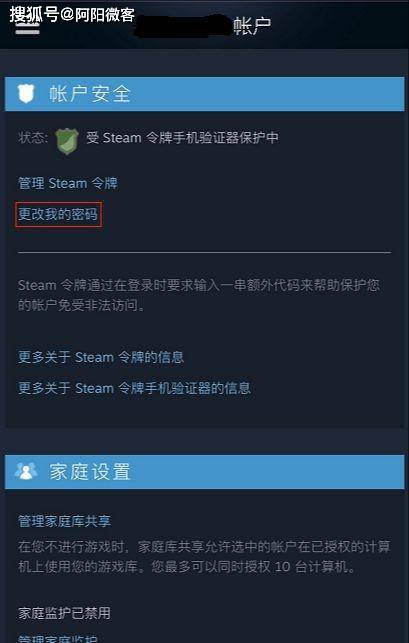Click the Steam 令牌 description paragraph

click(x=199, y=295)
